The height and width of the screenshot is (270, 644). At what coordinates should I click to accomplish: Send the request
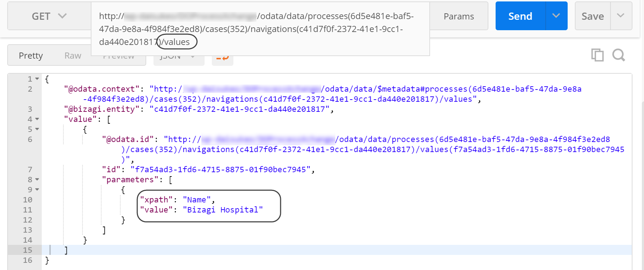(x=520, y=16)
